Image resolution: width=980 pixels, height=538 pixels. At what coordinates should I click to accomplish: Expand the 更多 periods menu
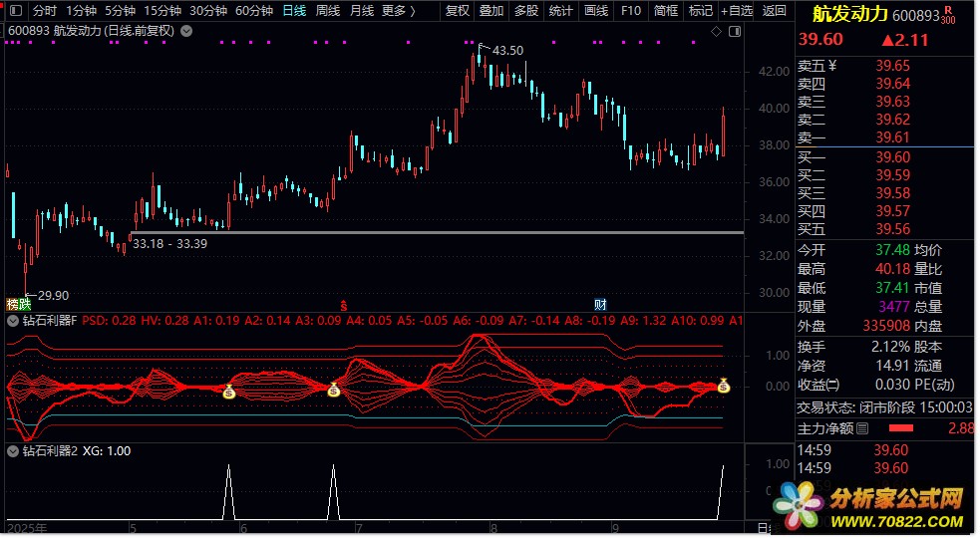(399, 11)
